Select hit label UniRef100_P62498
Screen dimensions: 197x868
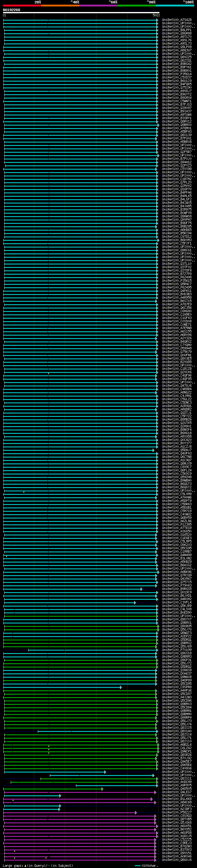[x=177, y=277]
